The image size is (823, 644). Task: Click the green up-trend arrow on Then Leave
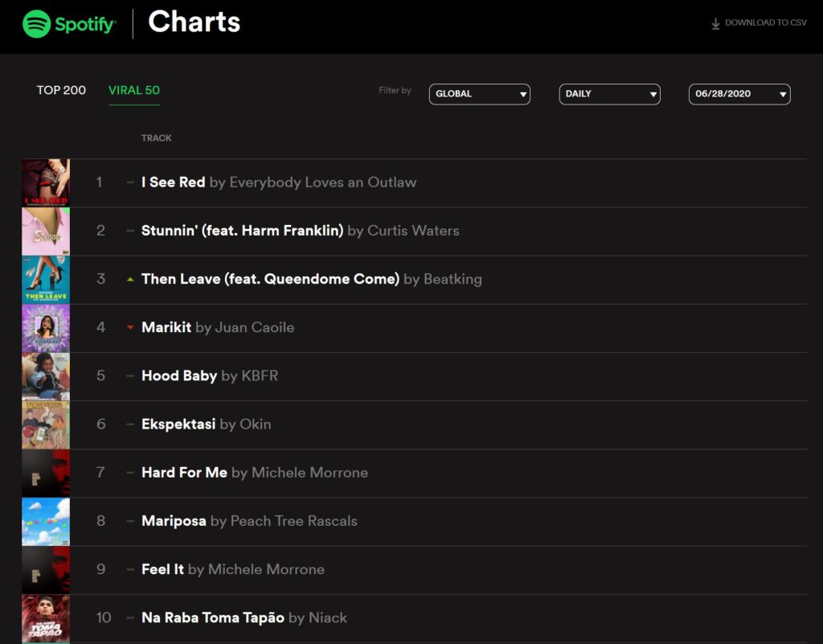pos(130,279)
